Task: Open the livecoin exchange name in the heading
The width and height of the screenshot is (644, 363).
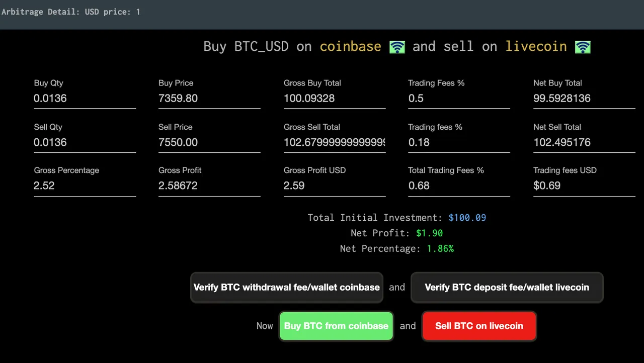Action: click(x=536, y=47)
